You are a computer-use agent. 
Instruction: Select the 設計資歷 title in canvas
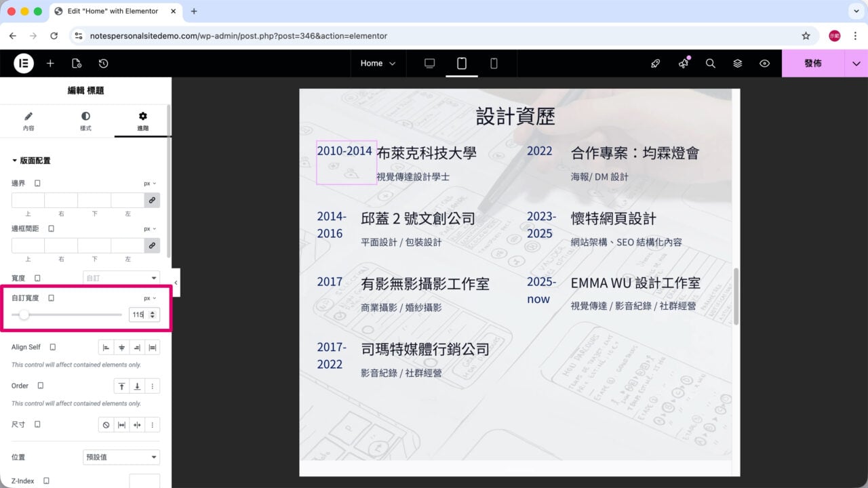pyautogui.click(x=515, y=117)
